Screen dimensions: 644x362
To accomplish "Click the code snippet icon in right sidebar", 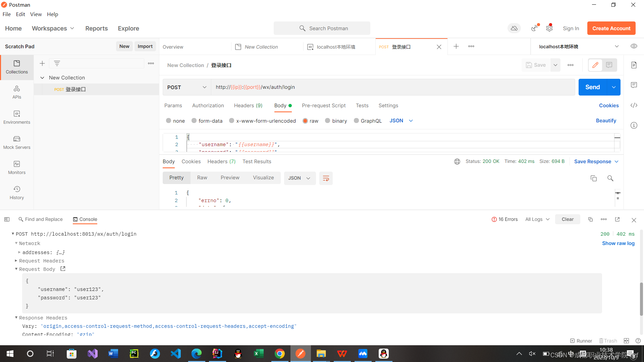I will tap(634, 105).
